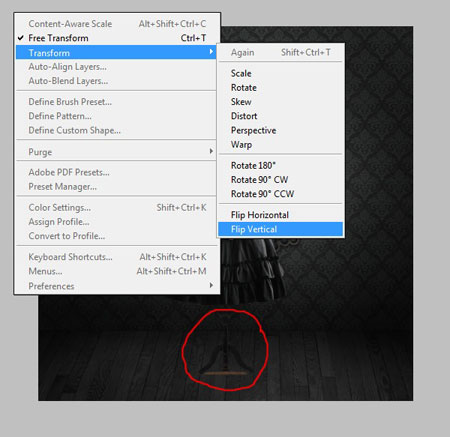Open the Transform submenu item
The height and width of the screenshot is (437, 450).
point(116,52)
